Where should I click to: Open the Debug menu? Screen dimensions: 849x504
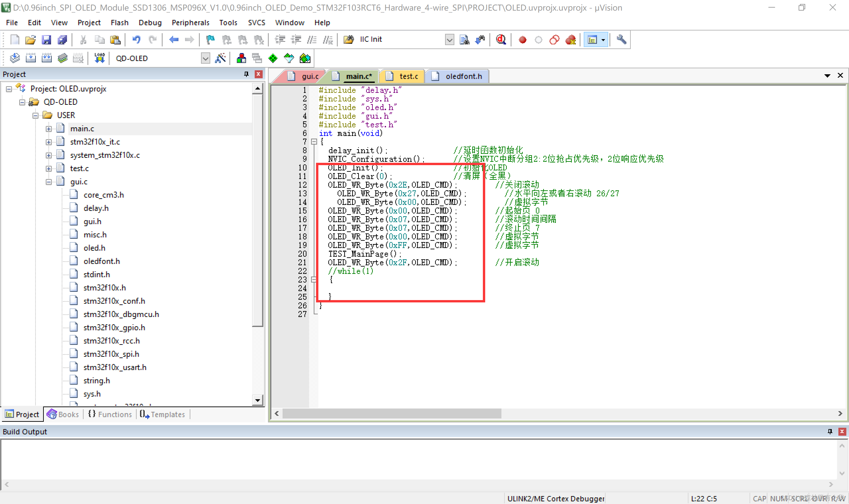[x=150, y=23]
